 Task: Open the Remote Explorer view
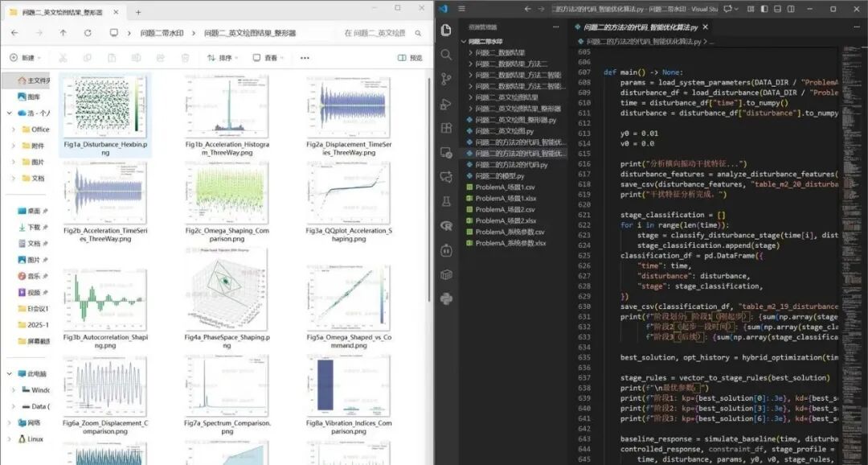(446, 152)
